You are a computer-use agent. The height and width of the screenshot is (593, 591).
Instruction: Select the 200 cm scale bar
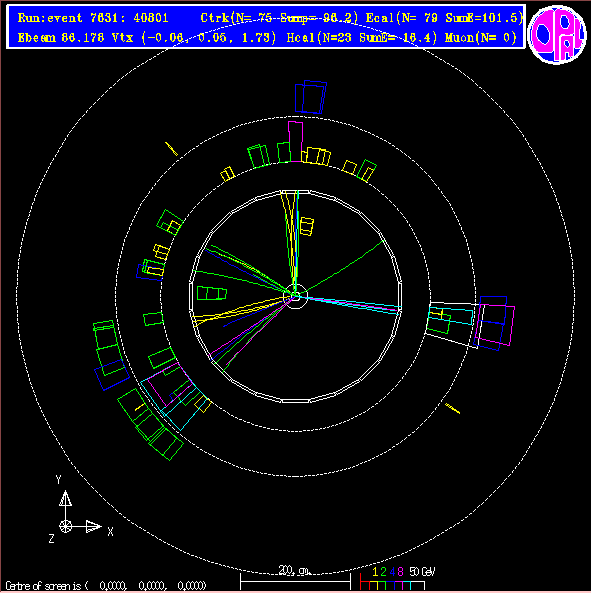point(295,581)
